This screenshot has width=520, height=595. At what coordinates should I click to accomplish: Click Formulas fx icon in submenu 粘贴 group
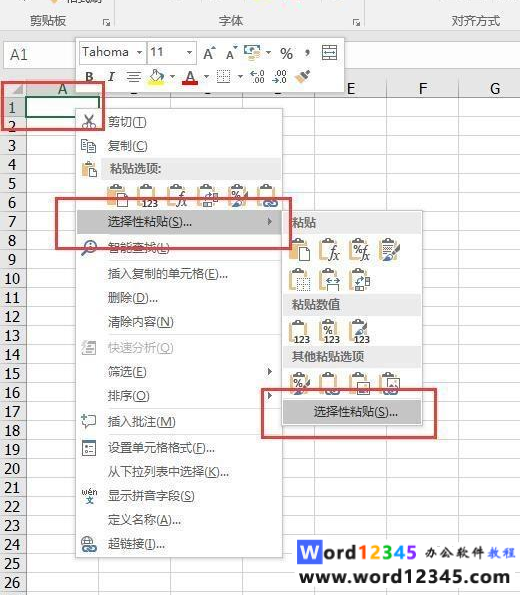point(329,250)
